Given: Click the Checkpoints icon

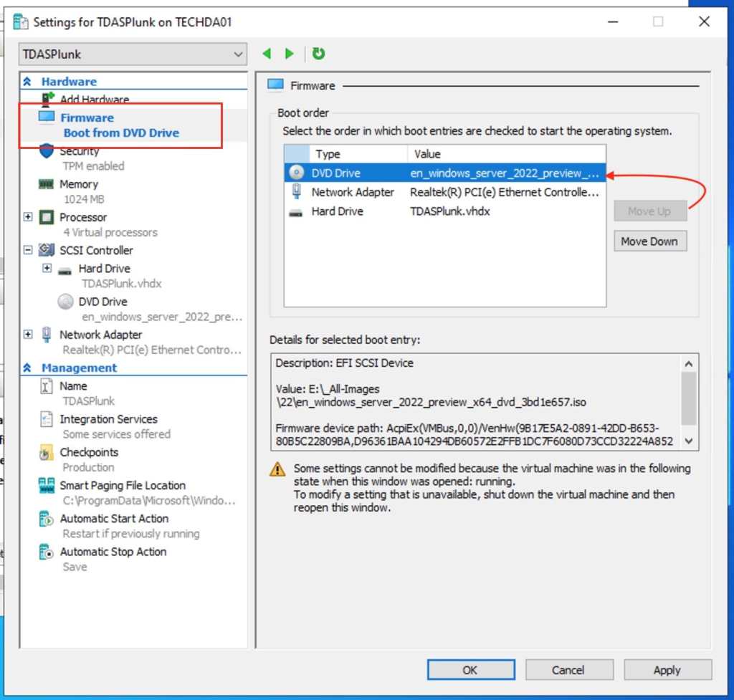Looking at the screenshot, I should (47, 453).
